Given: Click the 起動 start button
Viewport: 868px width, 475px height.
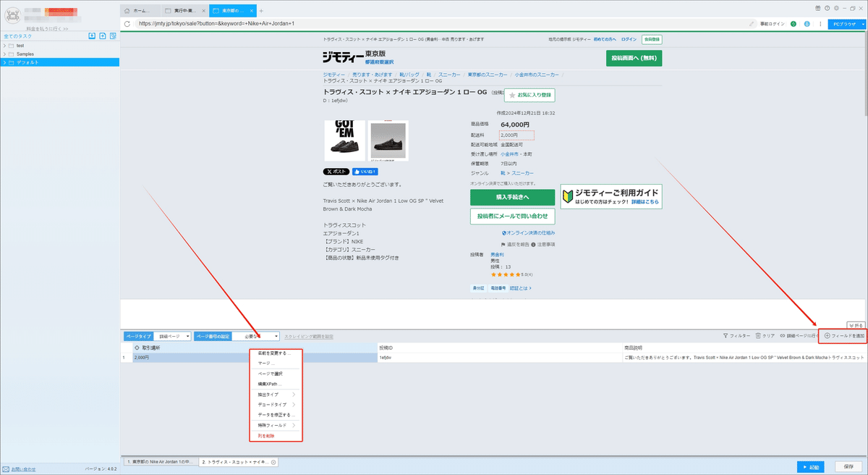Looking at the screenshot, I should tap(812, 467).
